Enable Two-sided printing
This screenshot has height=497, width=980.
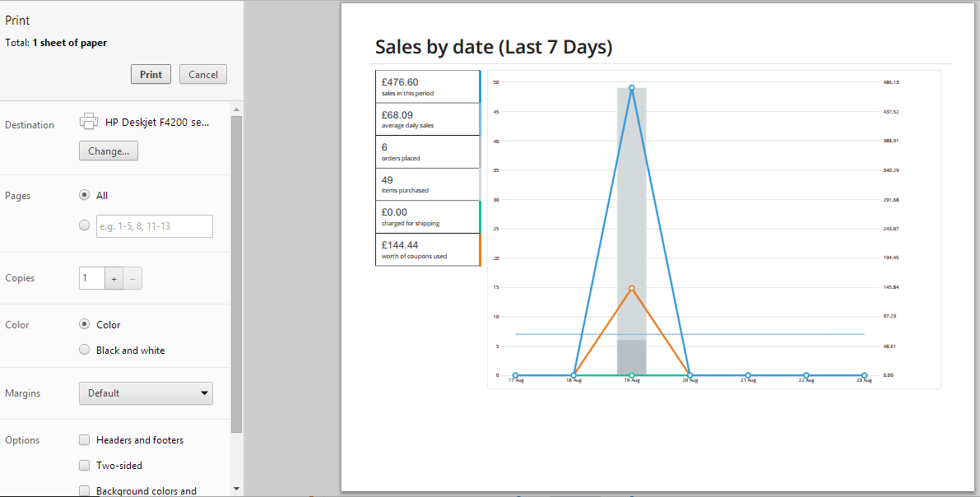tap(84, 465)
